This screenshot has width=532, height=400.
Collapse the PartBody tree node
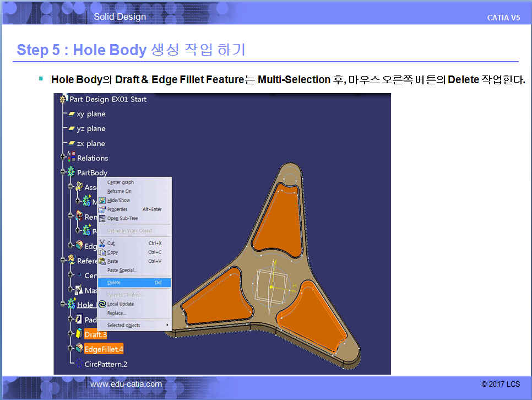point(64,173)
